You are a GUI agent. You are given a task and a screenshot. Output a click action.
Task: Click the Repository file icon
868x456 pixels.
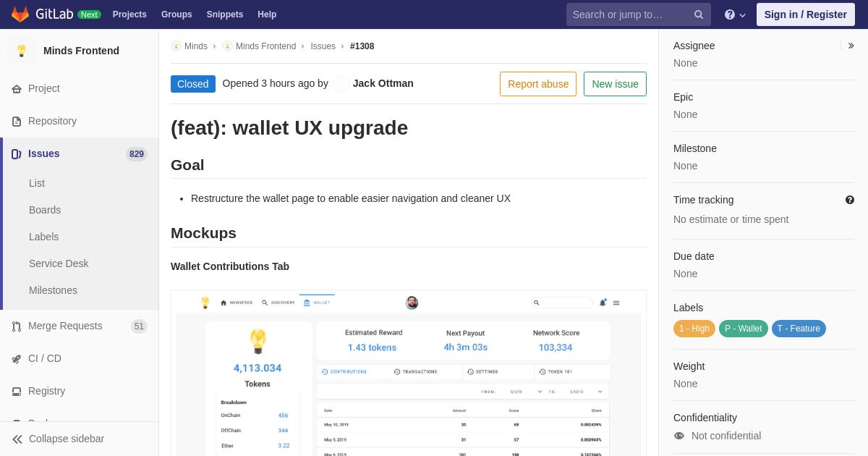click(x=17, y=122)
